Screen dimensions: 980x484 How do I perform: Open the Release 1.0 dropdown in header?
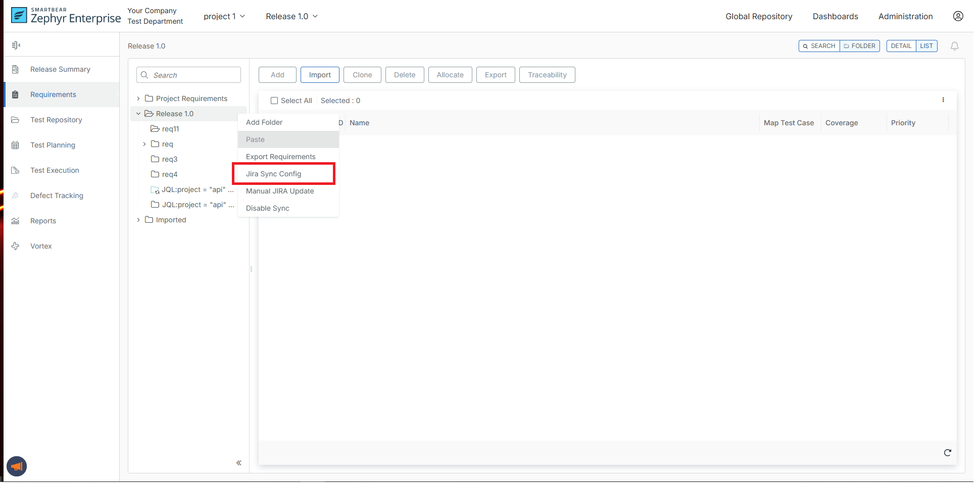[291, 16]
